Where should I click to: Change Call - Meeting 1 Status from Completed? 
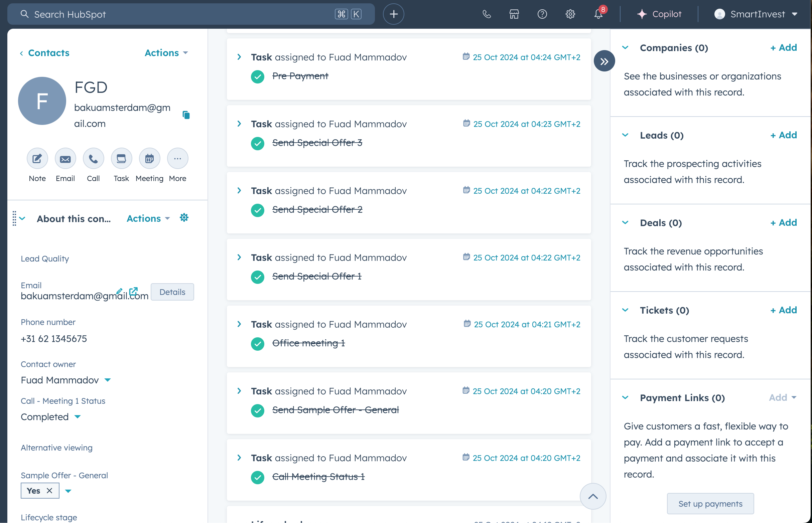50,417
